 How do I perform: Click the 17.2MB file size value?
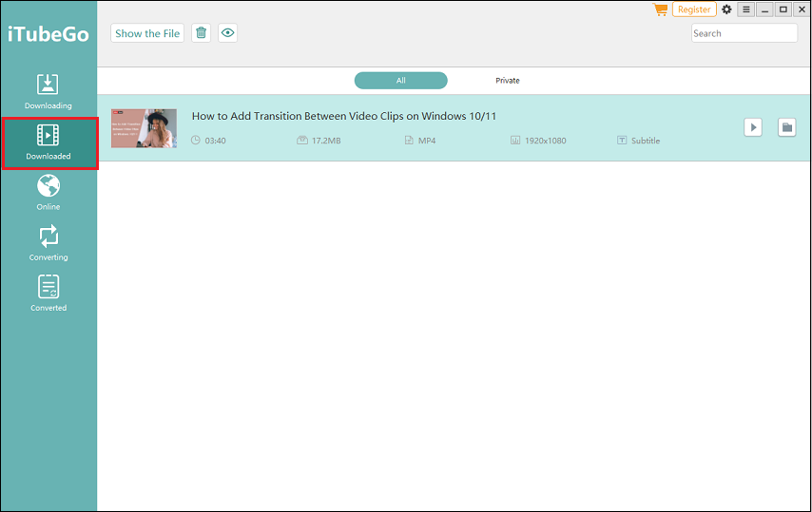pyautogui.click(x=326, y=141)
